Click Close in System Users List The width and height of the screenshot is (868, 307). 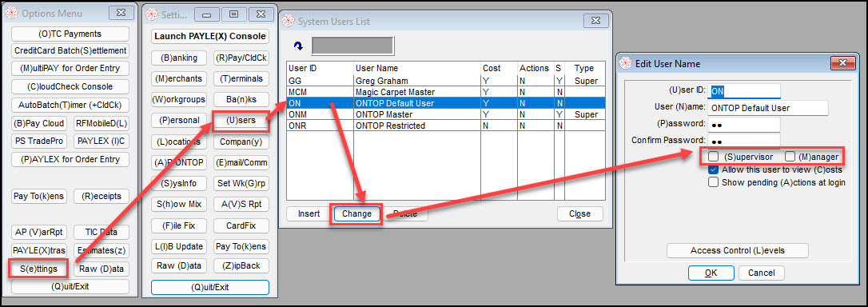579,214
